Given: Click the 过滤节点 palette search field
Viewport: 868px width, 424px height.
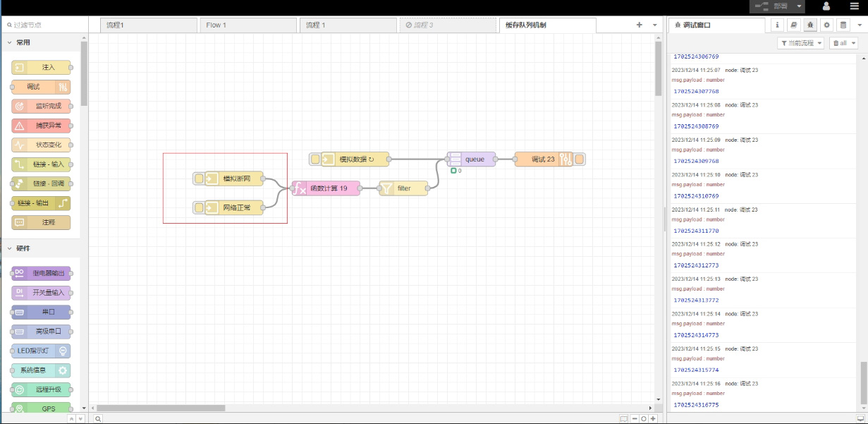Looking at the screenshot, I should click(46, 25).
